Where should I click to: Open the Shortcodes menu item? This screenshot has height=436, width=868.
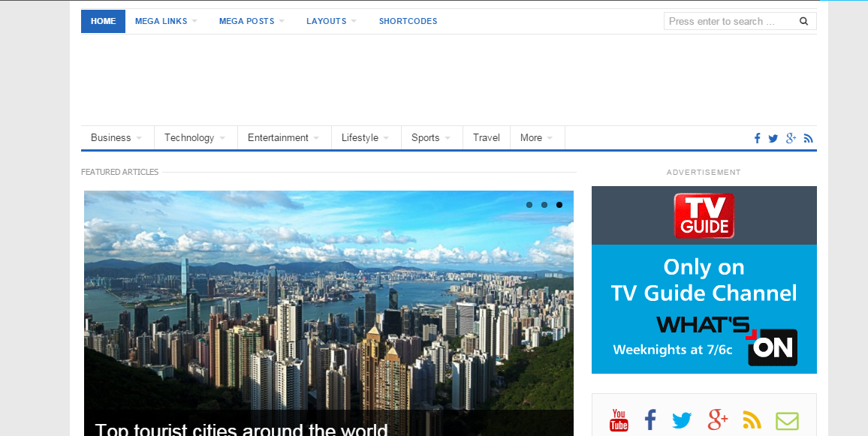click(408, 21)
